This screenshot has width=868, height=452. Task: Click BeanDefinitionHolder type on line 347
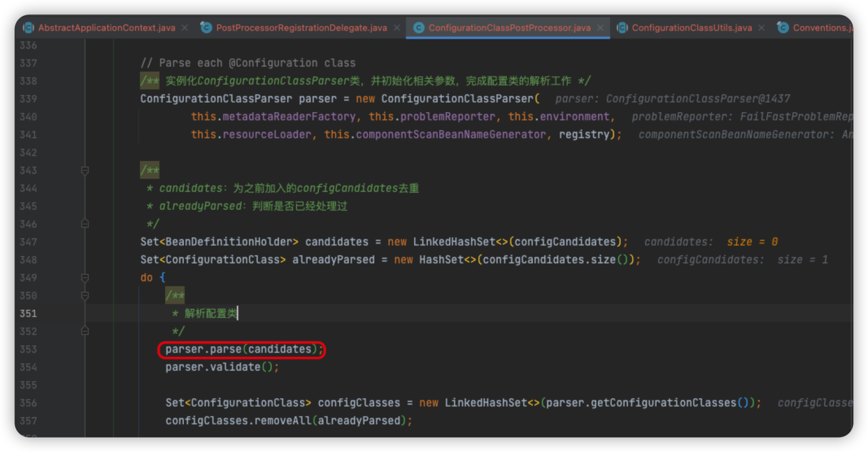(229, 242)
